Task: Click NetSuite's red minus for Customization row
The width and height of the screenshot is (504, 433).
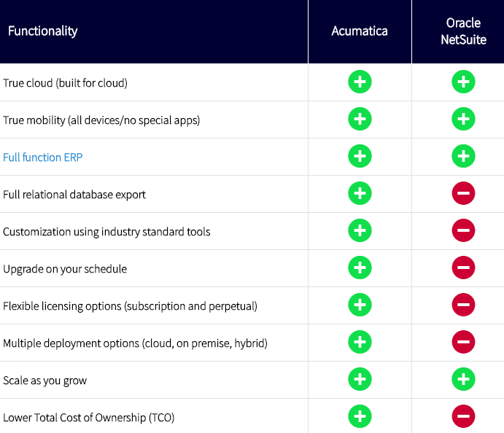Action: click(x=463, y=230)
